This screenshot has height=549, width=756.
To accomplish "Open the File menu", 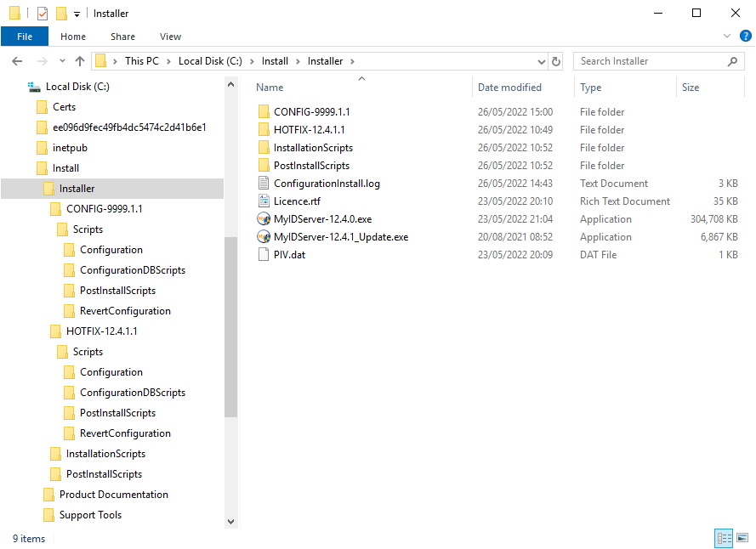I will pos(25,37).
